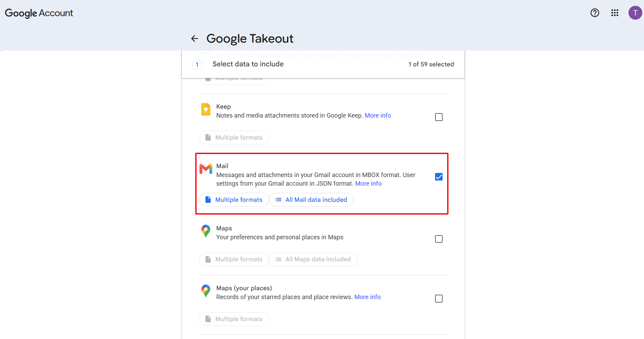Screen dimensions: 644x339
Task: Click the Keep product icon
Action: tap(206, 109)
